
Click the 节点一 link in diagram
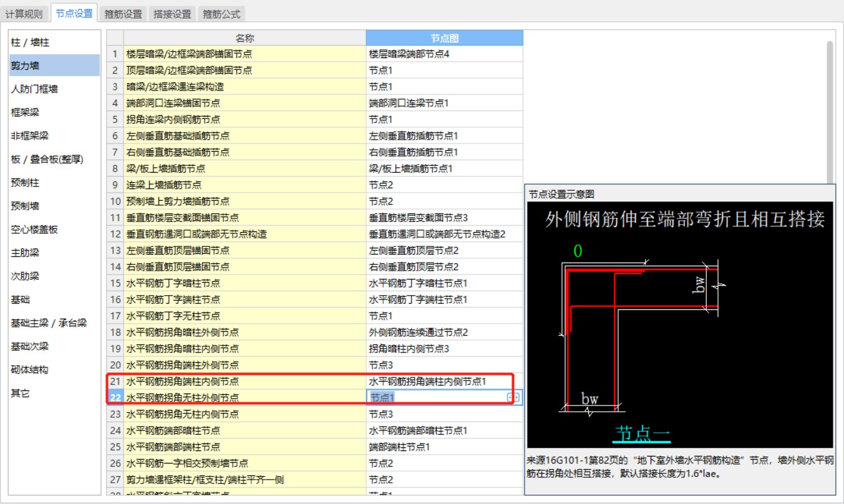[x=643, y=433]
